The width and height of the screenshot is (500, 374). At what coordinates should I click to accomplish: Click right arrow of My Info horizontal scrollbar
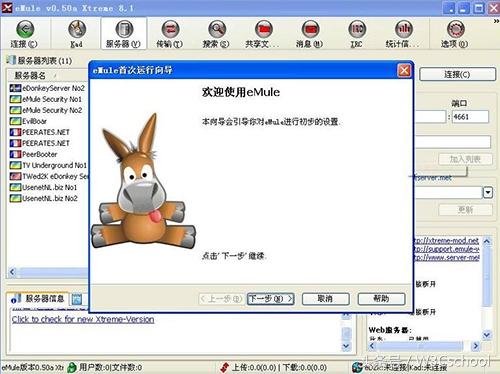[x=476, y=346]
